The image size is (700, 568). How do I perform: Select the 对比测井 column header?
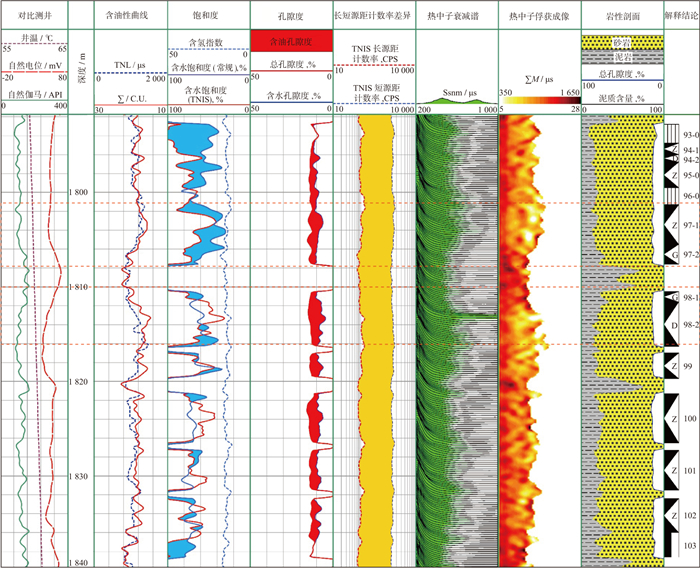point(34,17)
